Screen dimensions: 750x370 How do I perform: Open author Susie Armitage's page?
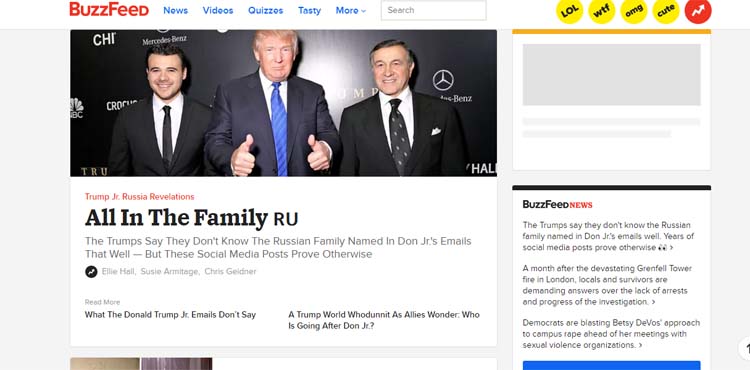[169, 272]
